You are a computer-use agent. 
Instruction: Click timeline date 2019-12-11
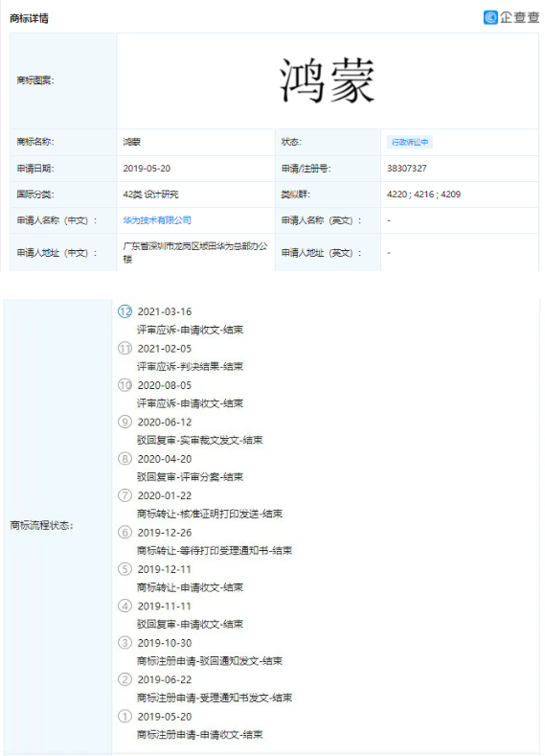point(165,569)
